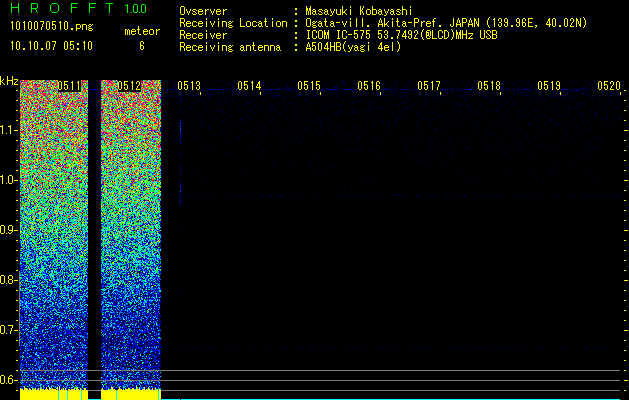The height and width of the screenshot is (400, 629).
Task: Click the 0516 time marker
Action: 369,86
